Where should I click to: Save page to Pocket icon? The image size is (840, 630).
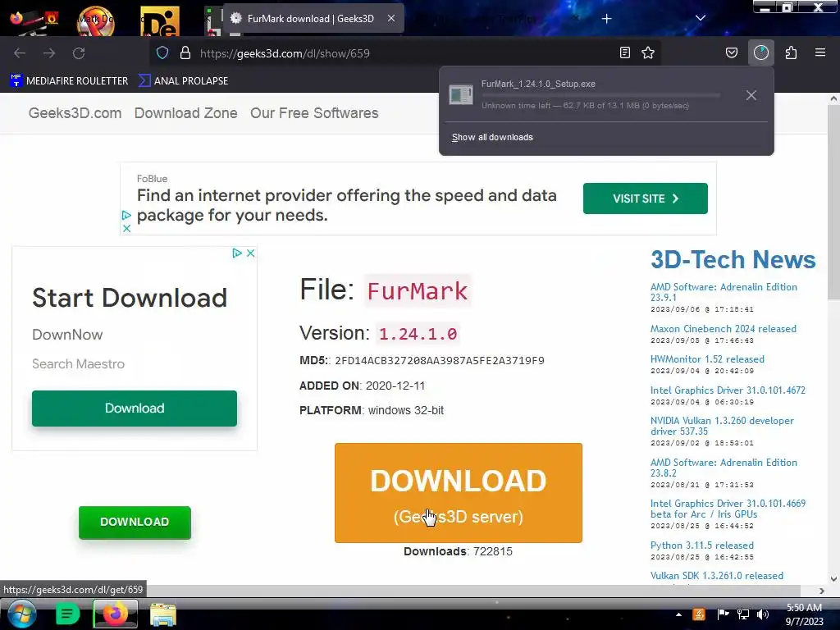[x=731, y=52]
